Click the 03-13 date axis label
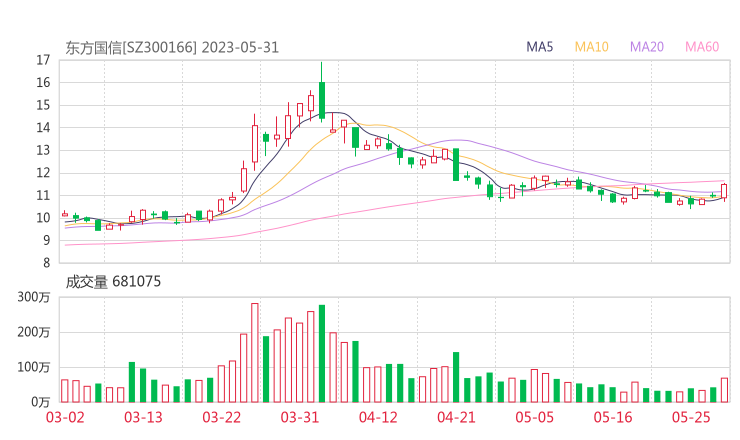The width and height of the screenshot is (740, 440). click(143, 417)
